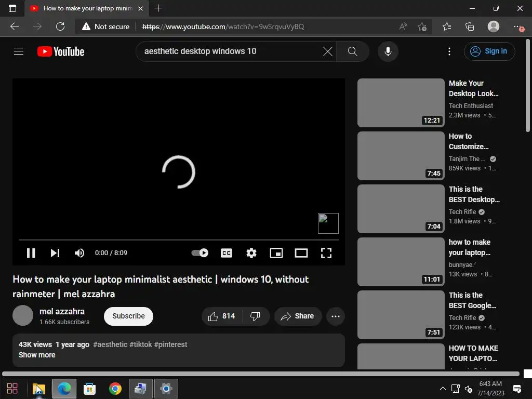Open 7:04 BEST Desktop video thumbnail
The width and height of the screenshot is (532, 399).
401,209
